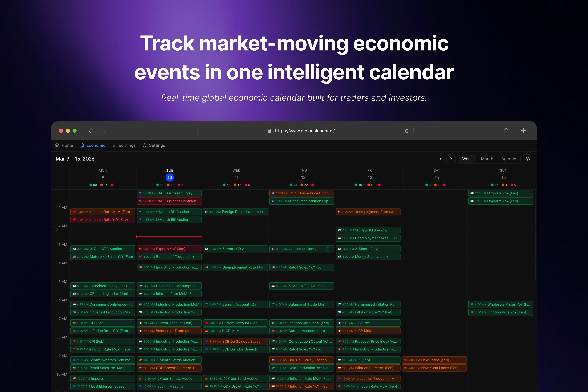588x392 pixels.
Task: Advance to next week using the right chevron
Action: click(x=451, y=159)
